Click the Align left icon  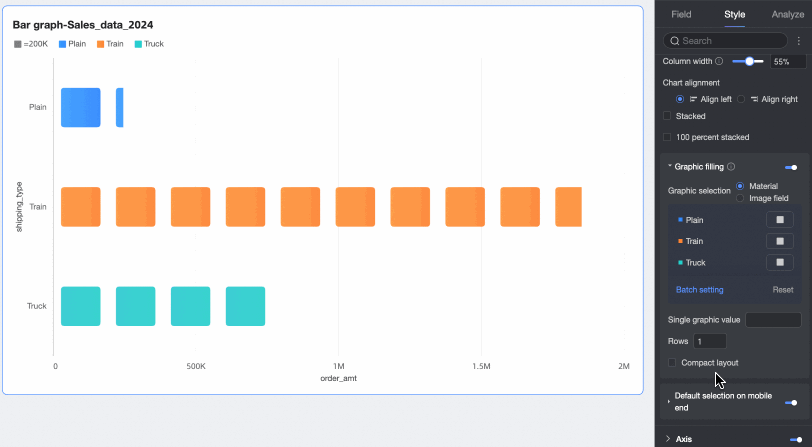(x=693, y=99)
